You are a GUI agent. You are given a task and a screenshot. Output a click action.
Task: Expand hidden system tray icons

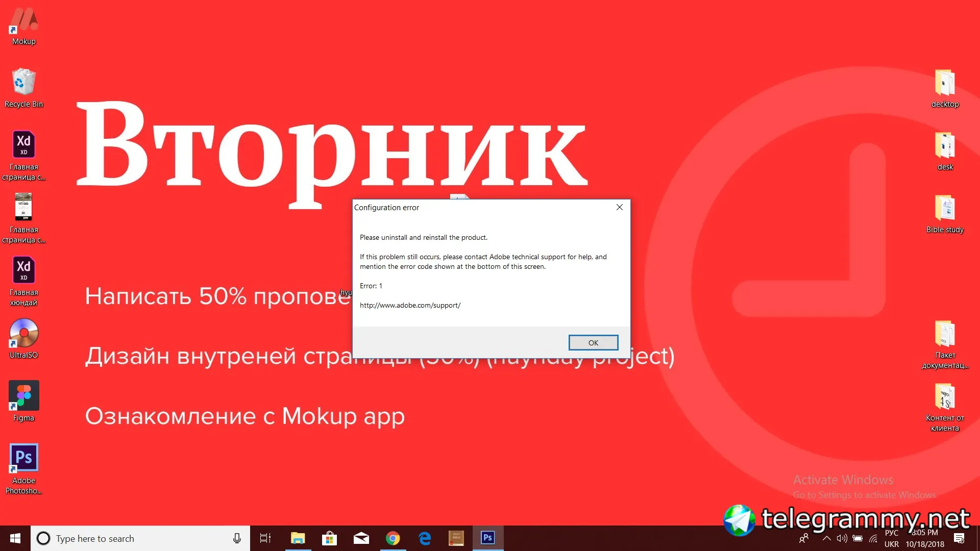(827, 538)
